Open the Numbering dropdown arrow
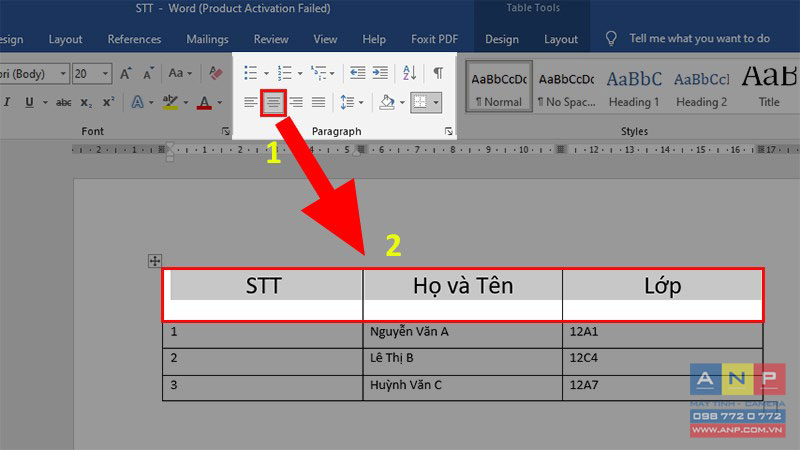Viewport: 800px width, 450px height. [300, 73]
